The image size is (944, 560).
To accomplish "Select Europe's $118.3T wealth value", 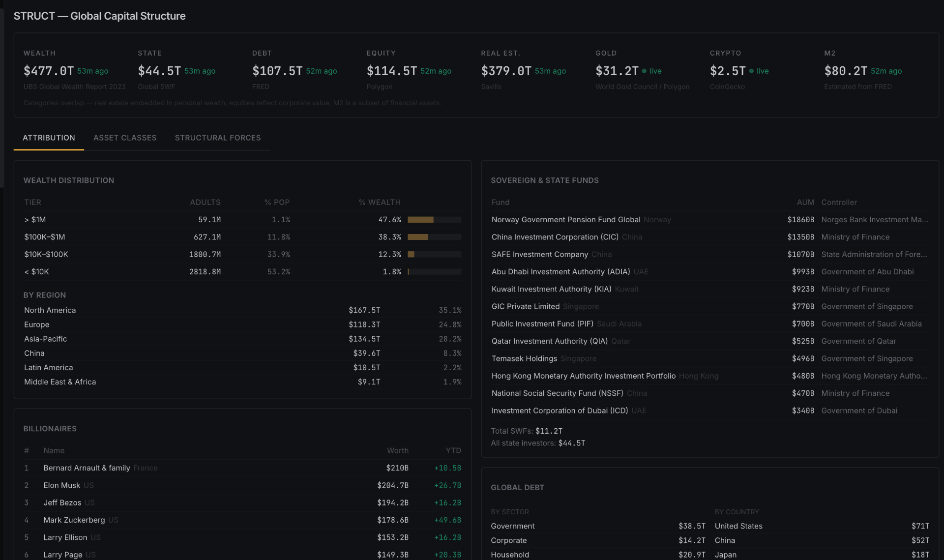I will pyautogui.click(x=364, y=324).
